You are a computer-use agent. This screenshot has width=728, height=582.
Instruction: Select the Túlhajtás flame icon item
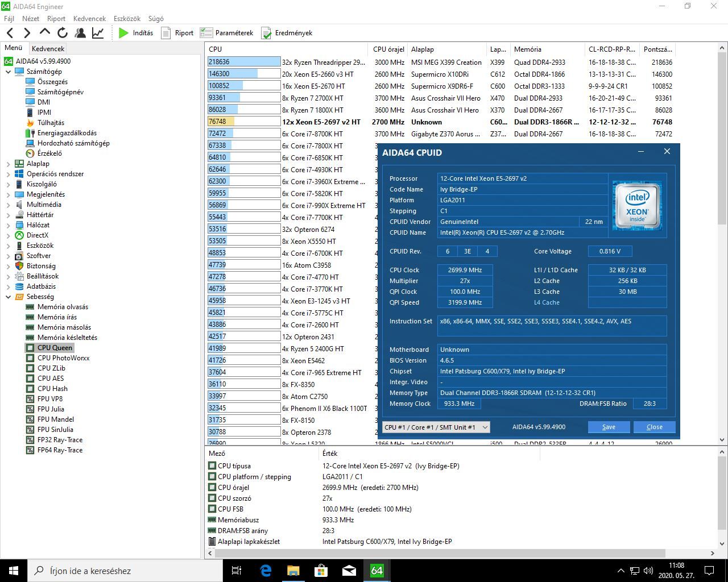pyautogui.click(x=30, y=123)
